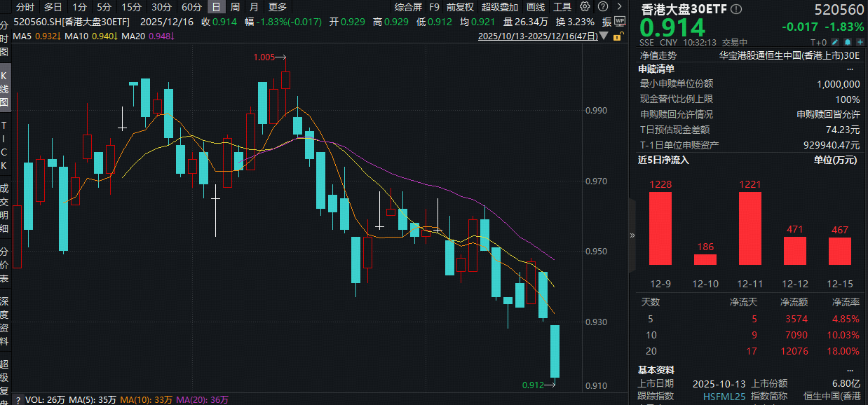Open the settings gear in the toolbar
This screenshot has height=405, width=868.
584,6
